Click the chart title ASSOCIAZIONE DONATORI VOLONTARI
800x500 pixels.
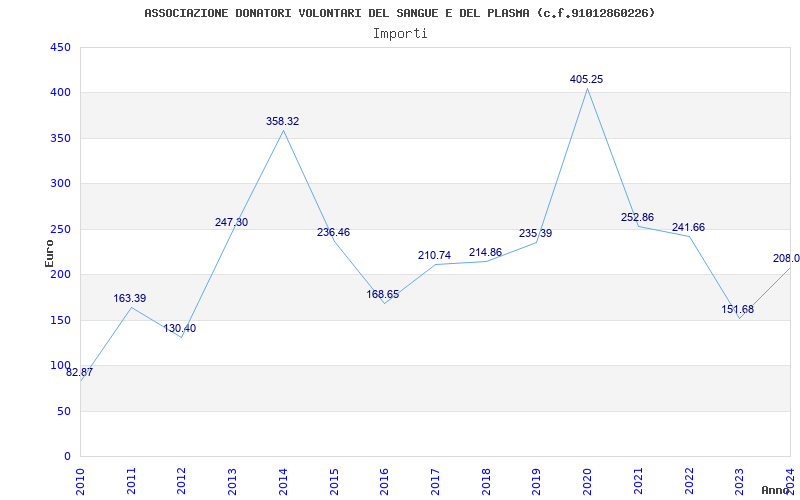point(399,13)
